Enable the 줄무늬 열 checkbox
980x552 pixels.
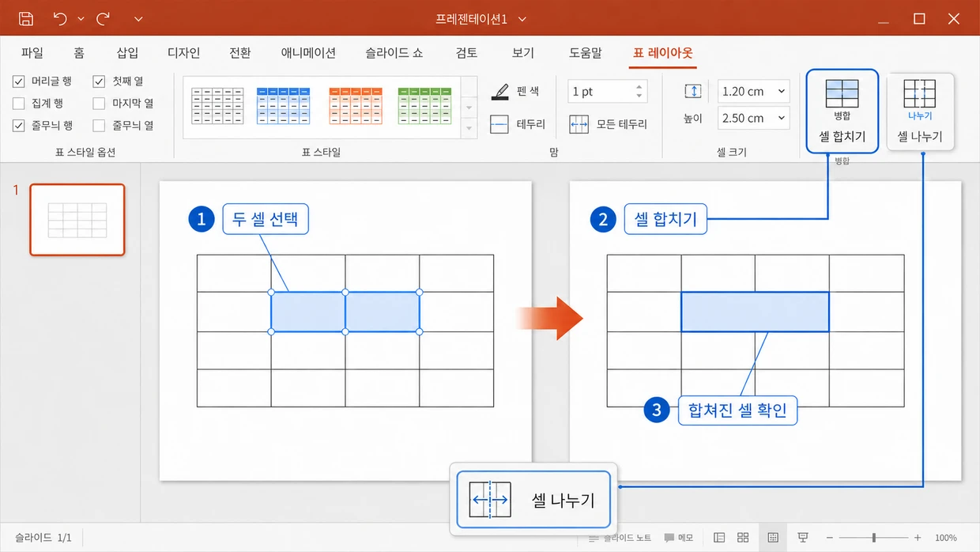tap(99, 125)
